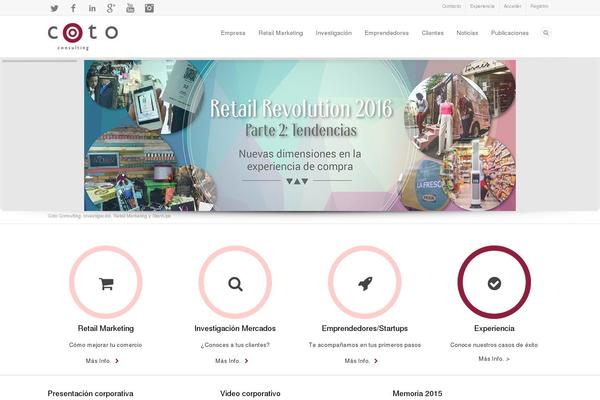Click the Retail Revolution 2016 banner
Screen dimensions: 600x400
click(300, 135)
